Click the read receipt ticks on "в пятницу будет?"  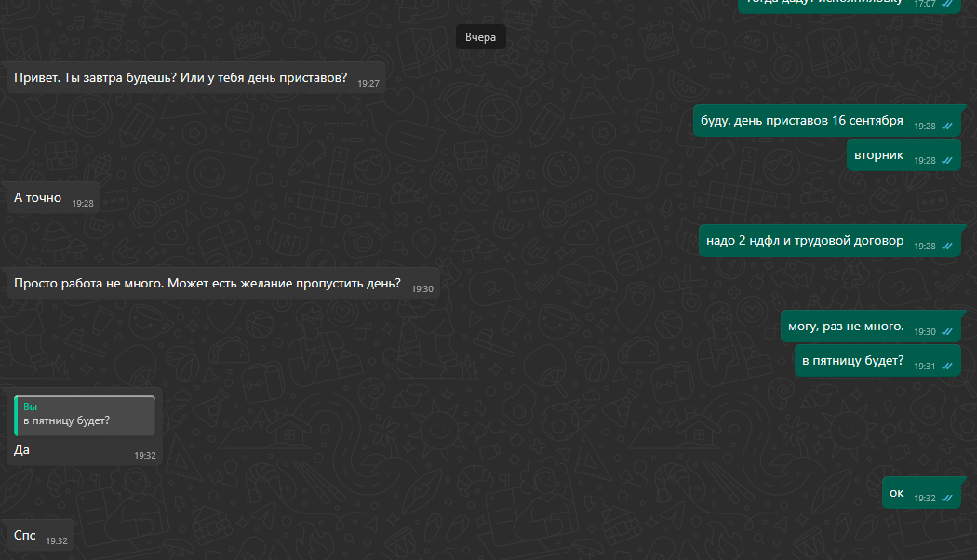pos(947,367)
